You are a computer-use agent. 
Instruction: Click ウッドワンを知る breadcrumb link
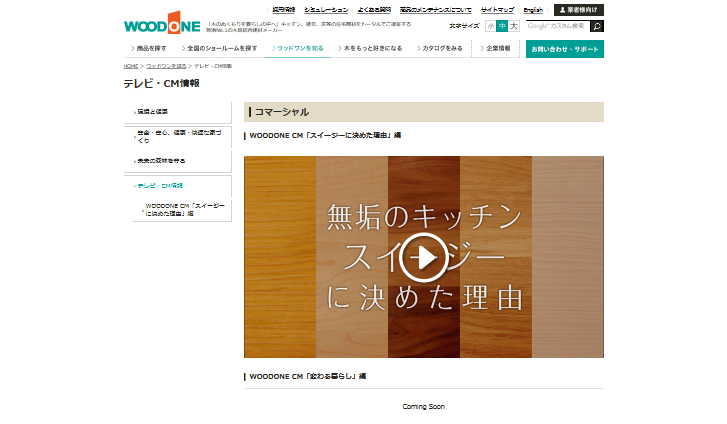(166, 66)
